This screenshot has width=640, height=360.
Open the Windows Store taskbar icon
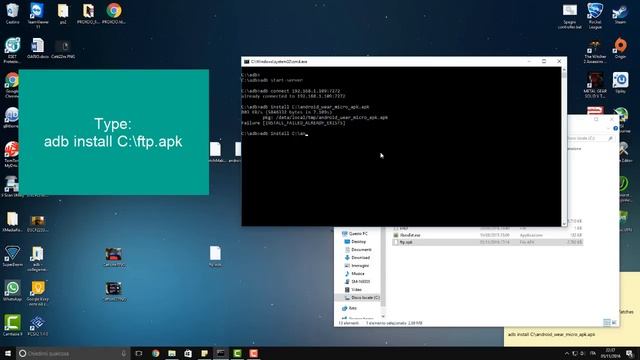(x=188, y=353)
